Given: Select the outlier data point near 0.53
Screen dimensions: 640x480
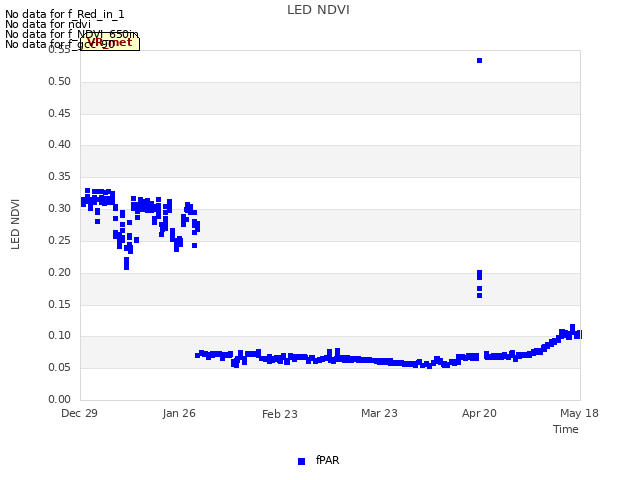Looking at the screenshot, I should (x=480, y=60).
